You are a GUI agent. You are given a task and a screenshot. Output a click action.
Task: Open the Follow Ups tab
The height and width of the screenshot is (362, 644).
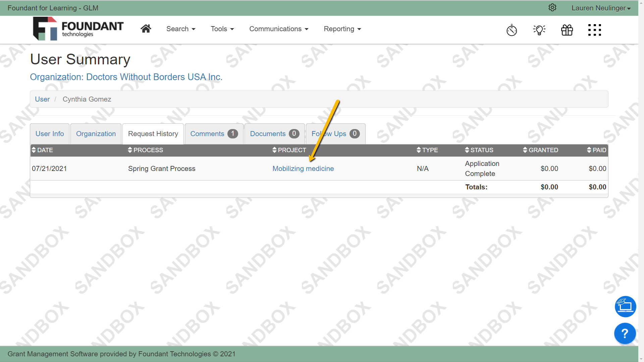pos(335,134)
